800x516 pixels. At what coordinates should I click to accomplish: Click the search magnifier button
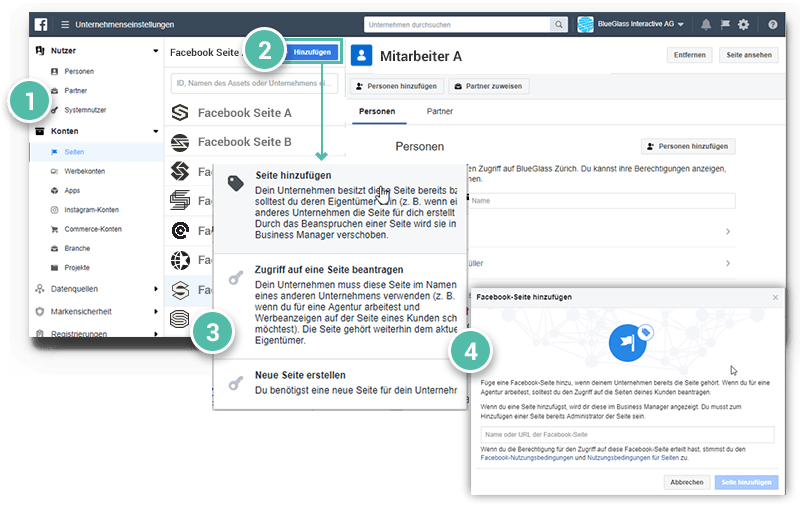point(556,24)
